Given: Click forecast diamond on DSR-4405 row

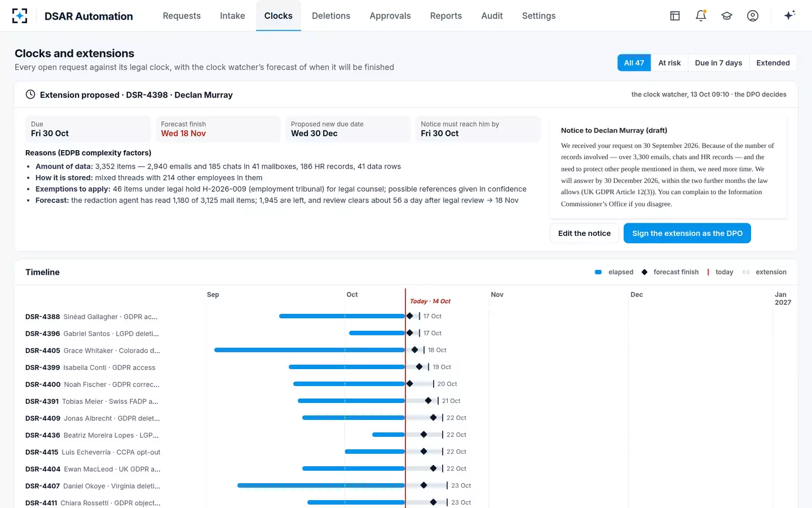Looking at the screenshot, I should click(414, 350).
